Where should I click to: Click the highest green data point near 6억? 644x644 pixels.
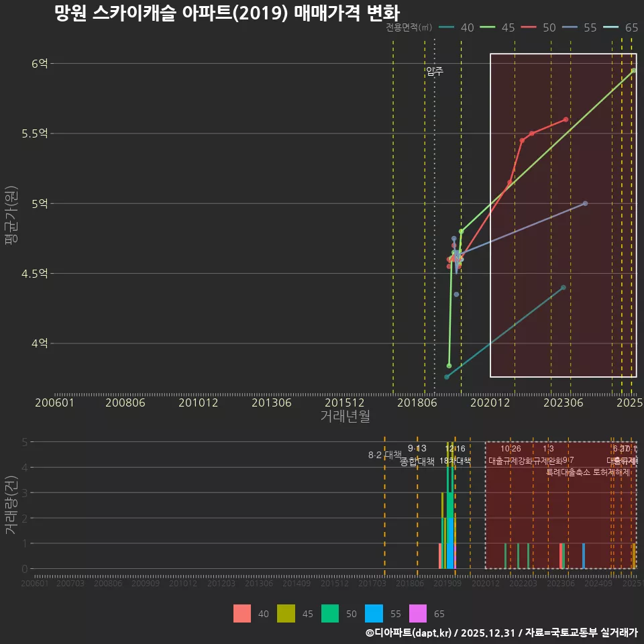coord(633,69)
